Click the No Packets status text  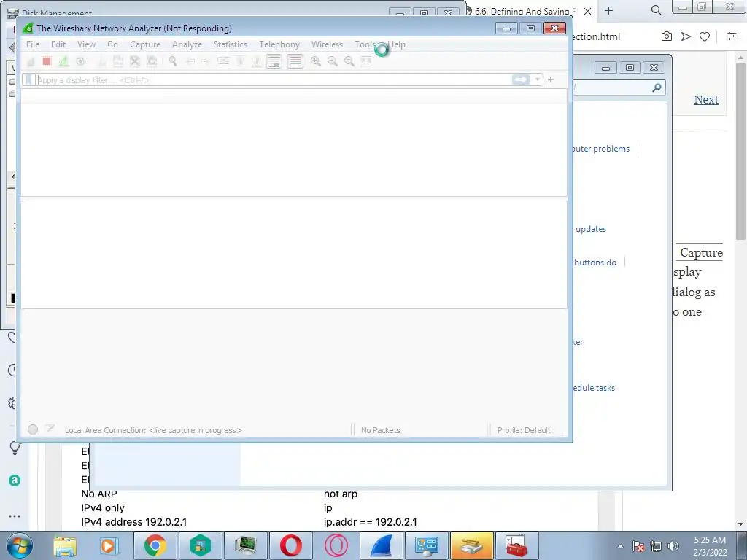[x=380, y=430]
